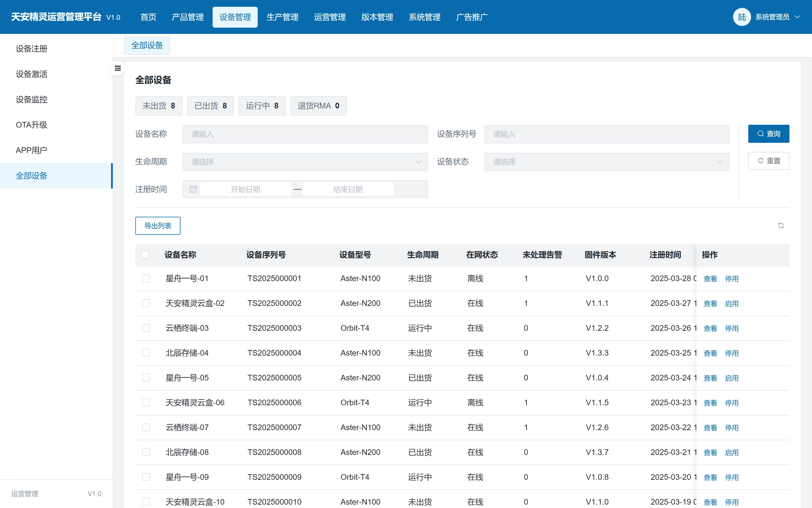
Task: Select checkbox for 云栖终端-03
Action: click(146, 328)
